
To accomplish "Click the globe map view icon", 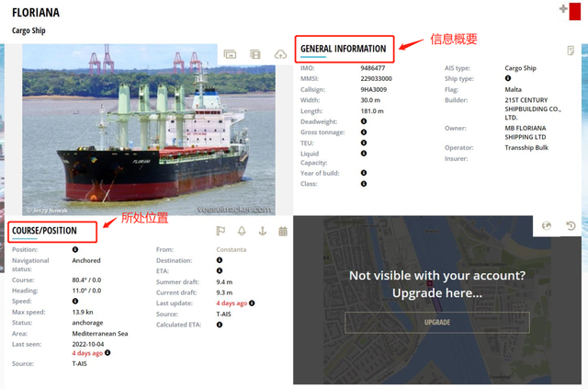I will click(x=547, y=225).
